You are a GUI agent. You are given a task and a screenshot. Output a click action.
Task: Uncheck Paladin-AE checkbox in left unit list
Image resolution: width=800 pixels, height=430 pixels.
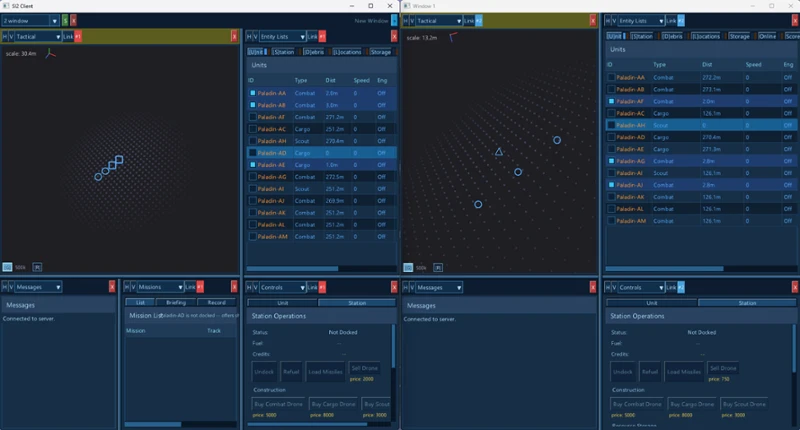(x=253, y=165)
